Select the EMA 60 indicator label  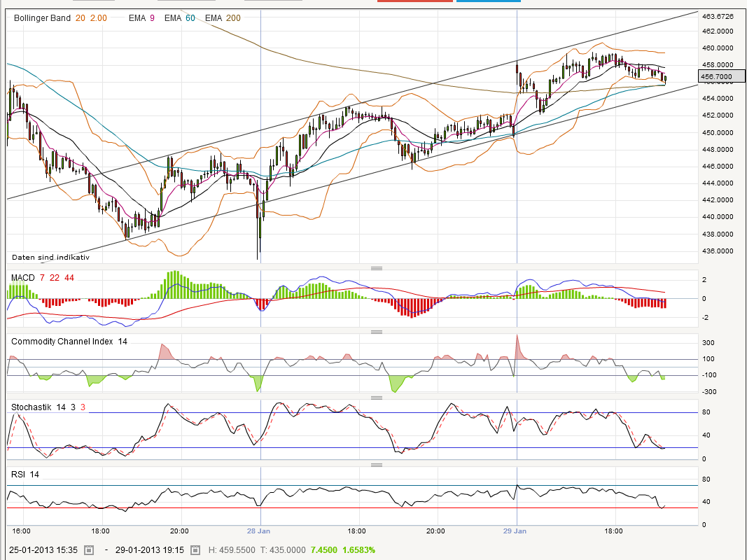click(180, 18)
